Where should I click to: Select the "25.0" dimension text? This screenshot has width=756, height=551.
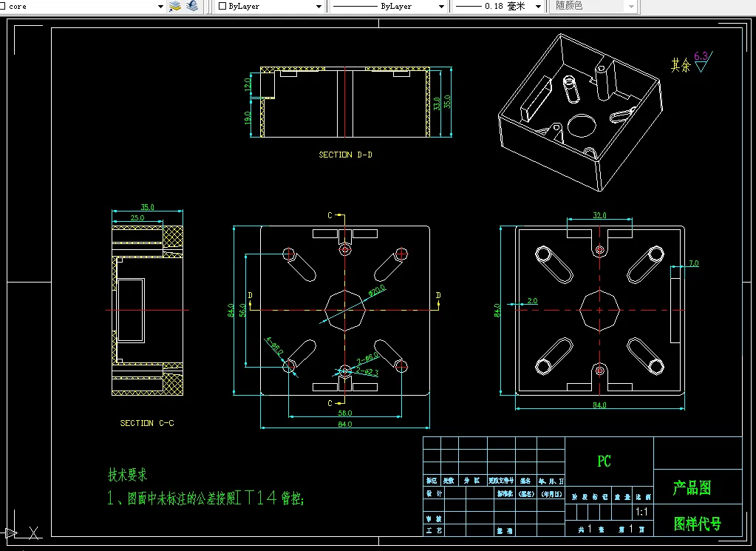[137, 218]
